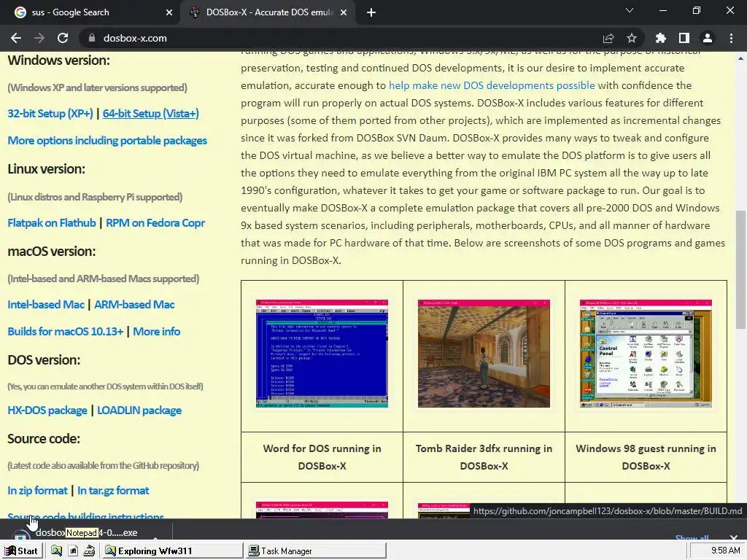Open Word for DOS screenshot thumbnail
The height and width of the screenshot is (560, 747).
point(322,354)
